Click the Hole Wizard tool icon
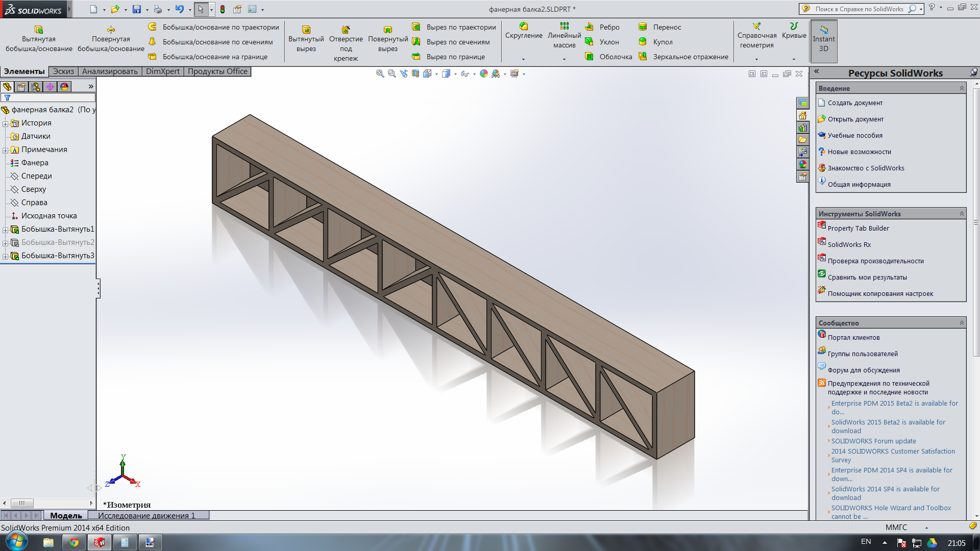Screen dimensions: 980x551 (x=346, y=30)
